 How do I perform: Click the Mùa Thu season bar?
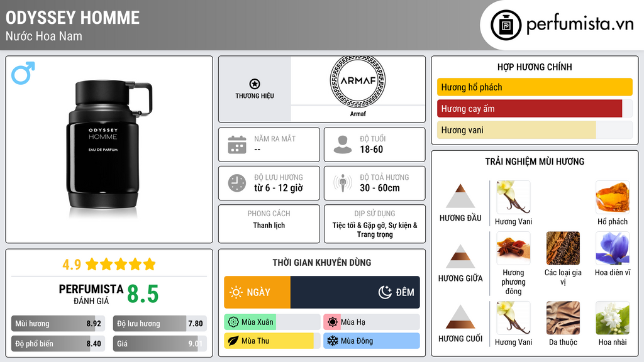pos(270,341)
